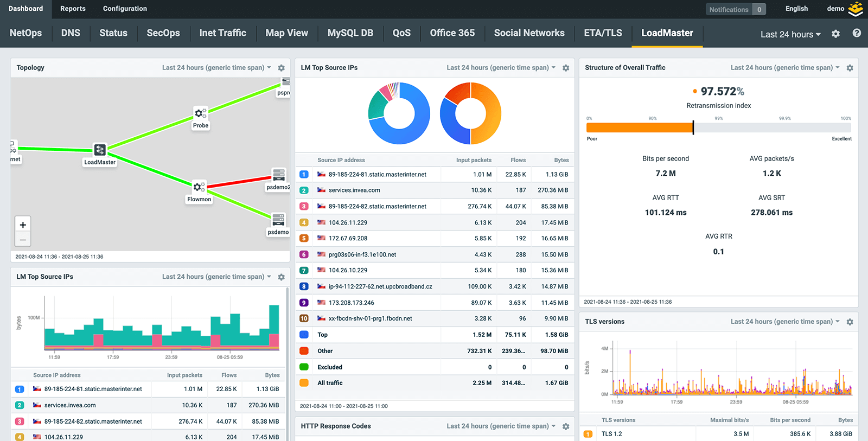Zoom out on the topology map
Screen dimensions: 868x441
pyautogui.click(x=23, y=239)
